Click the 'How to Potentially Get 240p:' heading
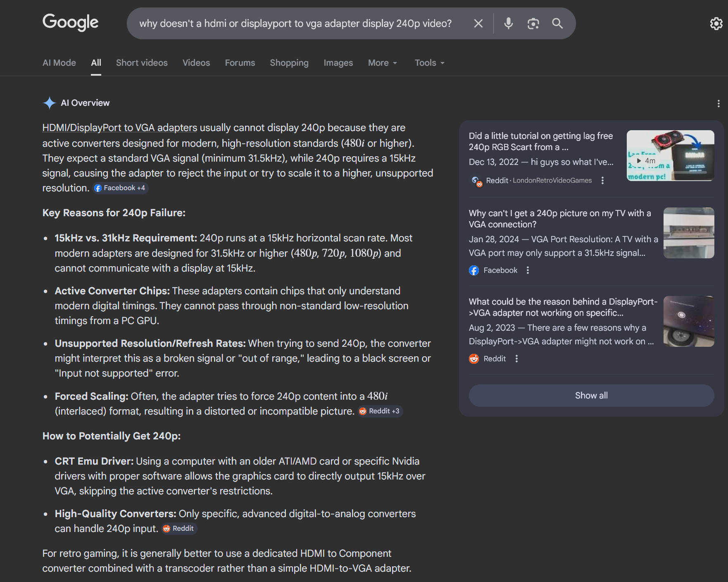This screenshot has width=728, height=582. pos(112,436)
